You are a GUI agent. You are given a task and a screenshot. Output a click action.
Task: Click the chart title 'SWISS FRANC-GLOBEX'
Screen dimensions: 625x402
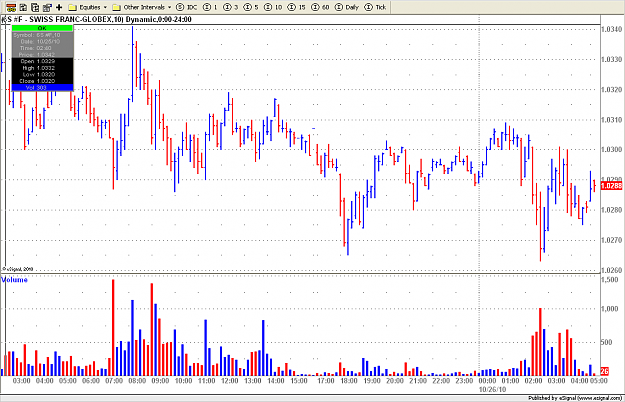(70, 19)
